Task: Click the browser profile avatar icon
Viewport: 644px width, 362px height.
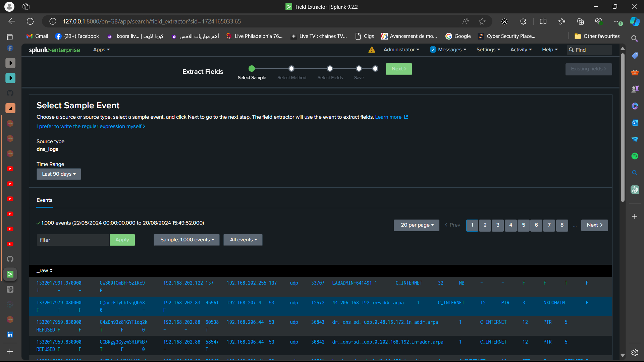Action: (9, 6)
